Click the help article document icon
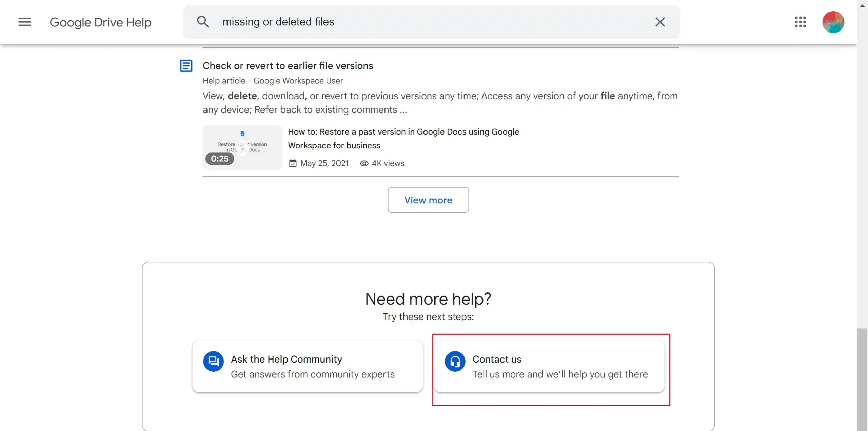The width and height of the screenshot is (868, 431). click(186, 66)
